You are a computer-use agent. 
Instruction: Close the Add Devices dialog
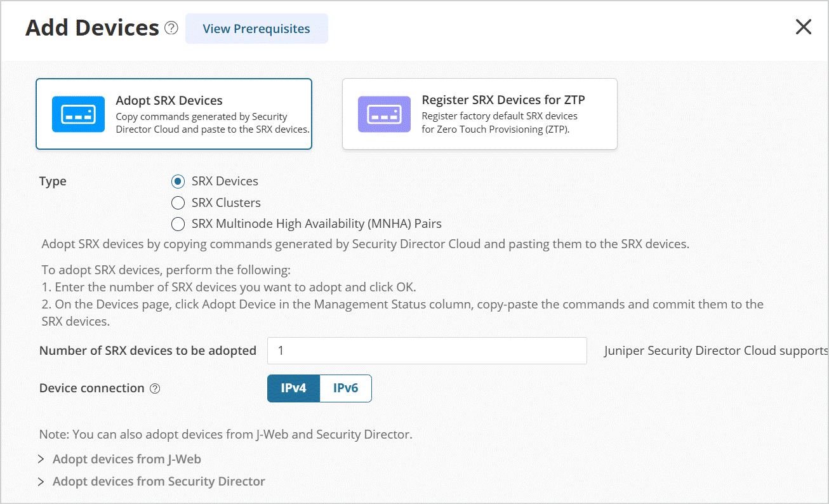pos(803,27)
